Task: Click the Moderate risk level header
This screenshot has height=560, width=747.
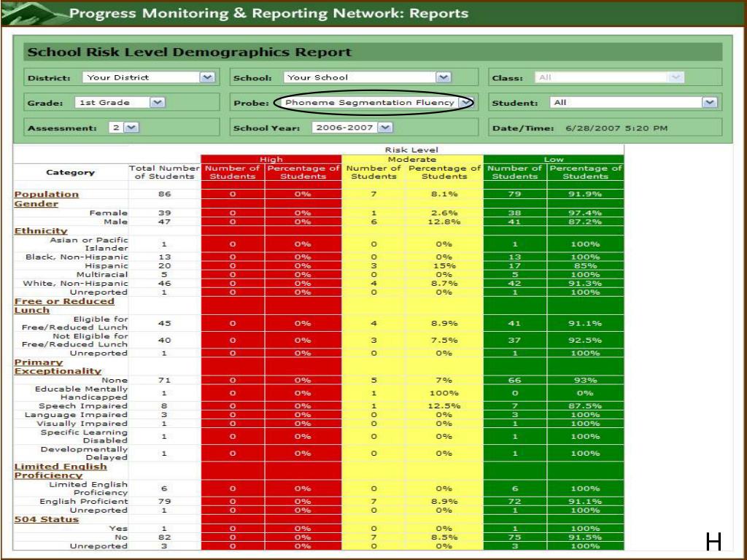Action: (412, 160)
